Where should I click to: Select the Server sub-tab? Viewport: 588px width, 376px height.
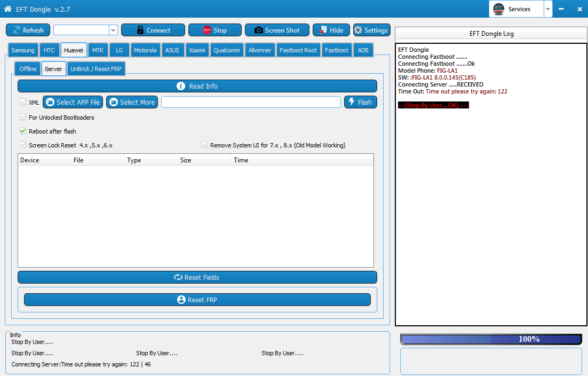tap(53, 69)
